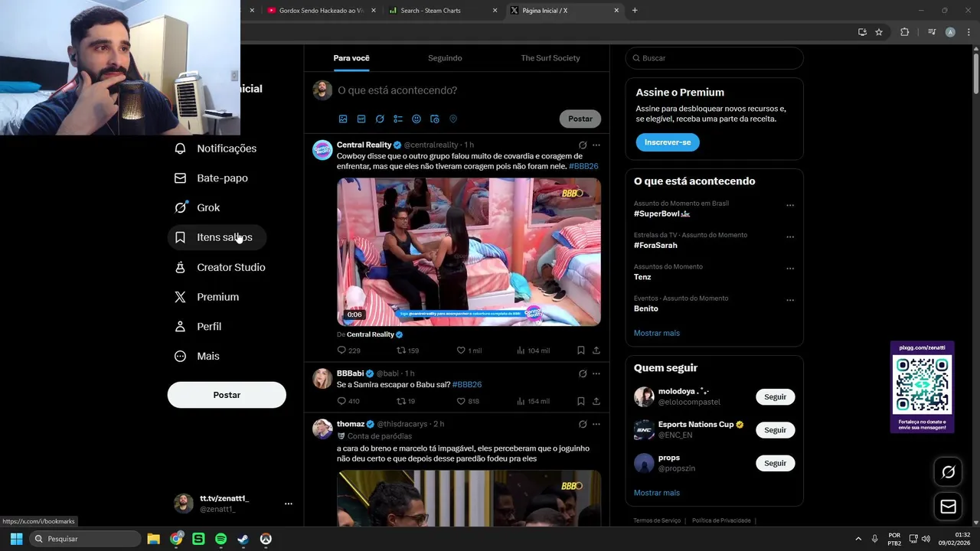
Task: Reply to the BBBabi post (410)
Action: tap(348, 401)
